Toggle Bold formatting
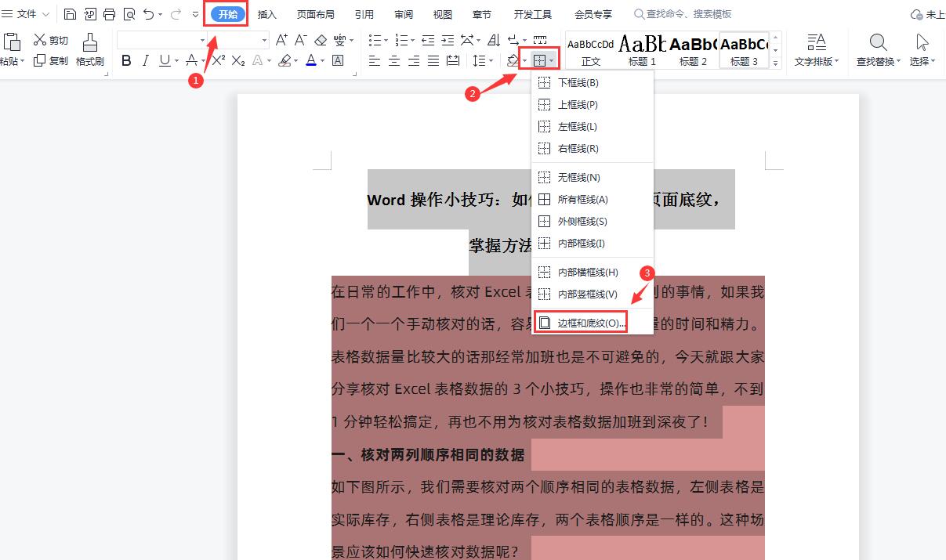The height and width of the screenshot is (560, 946). [126, 60]
